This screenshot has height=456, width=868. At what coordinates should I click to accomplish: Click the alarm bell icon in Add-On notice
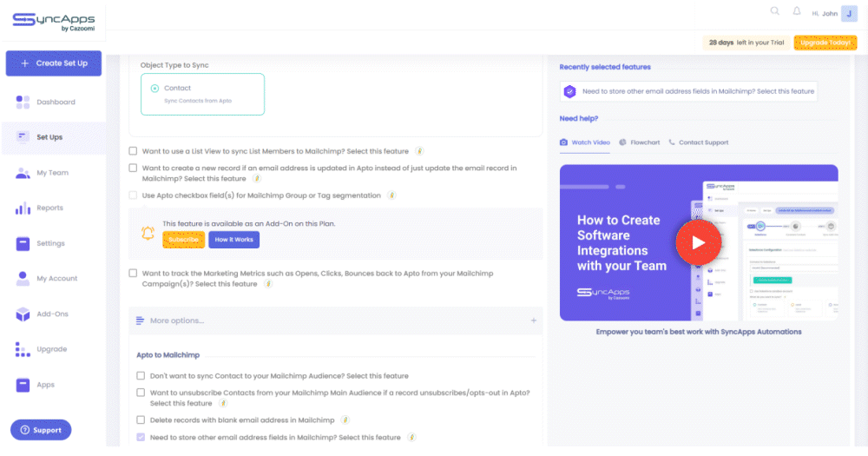pyautogui.click(x=148, y=234)
